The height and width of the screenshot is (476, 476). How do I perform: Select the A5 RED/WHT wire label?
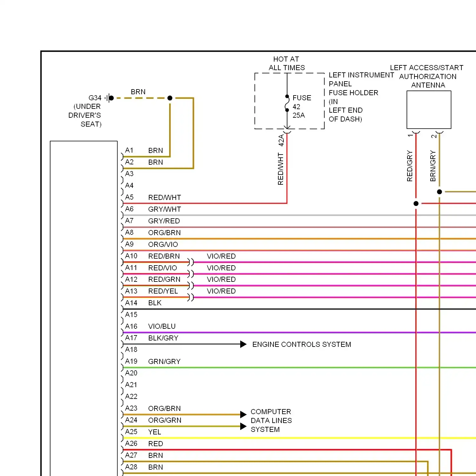coord(164,197)
